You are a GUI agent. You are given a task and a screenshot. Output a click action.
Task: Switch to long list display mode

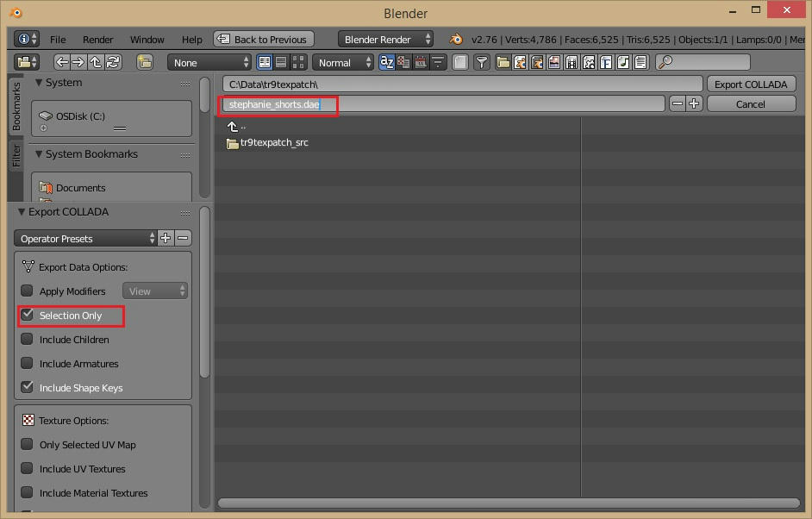[281, 62]
